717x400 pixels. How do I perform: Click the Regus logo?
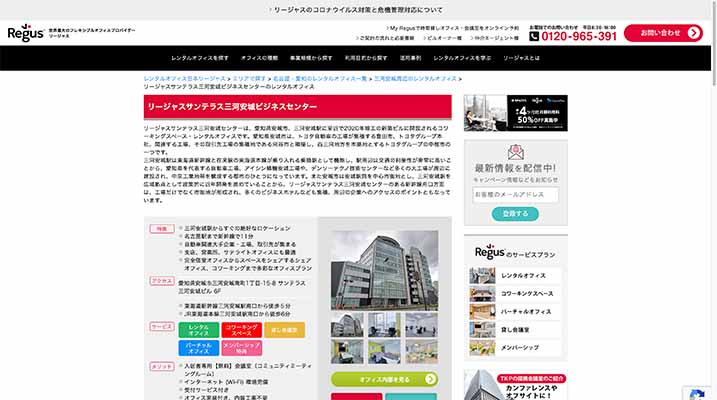point(26,33)
